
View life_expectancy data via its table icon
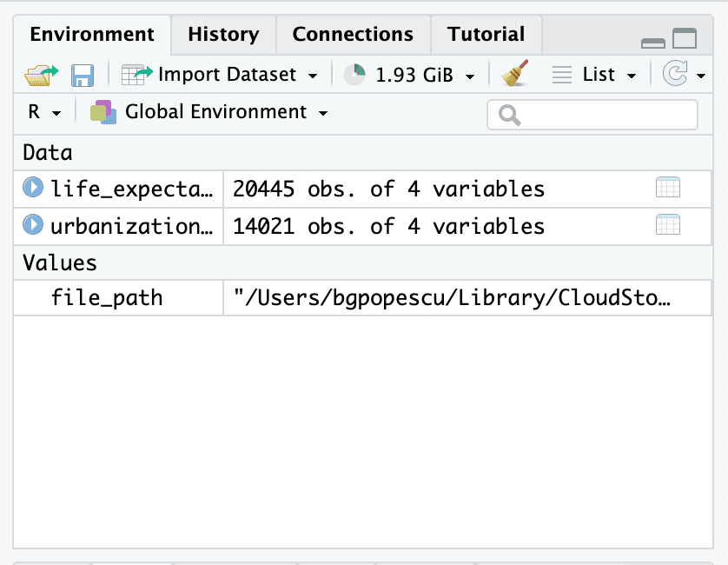click(667, 188)
